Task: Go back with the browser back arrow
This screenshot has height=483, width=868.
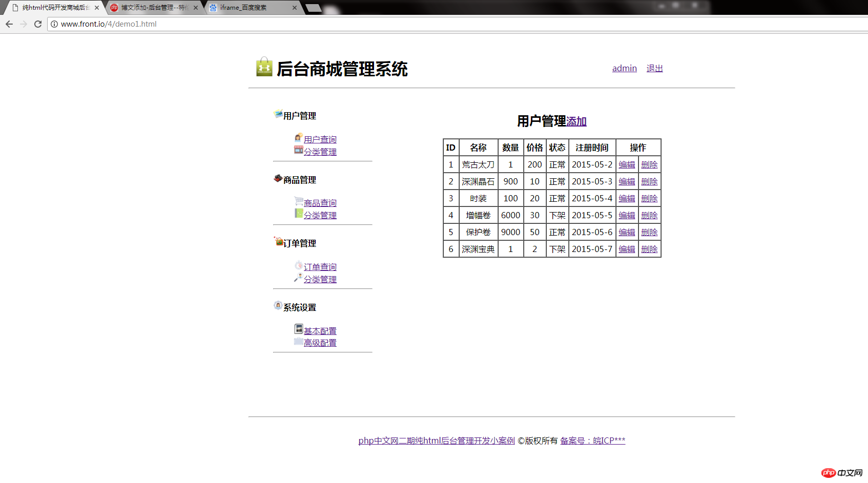Action: pyautogui.click(x=9, y=24)
